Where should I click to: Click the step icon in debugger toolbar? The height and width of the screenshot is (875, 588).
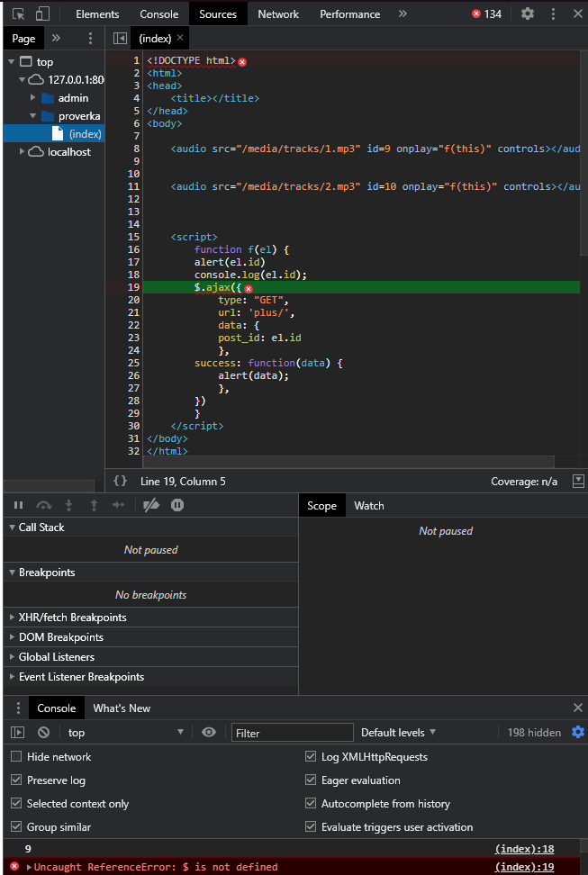[118, 505]
